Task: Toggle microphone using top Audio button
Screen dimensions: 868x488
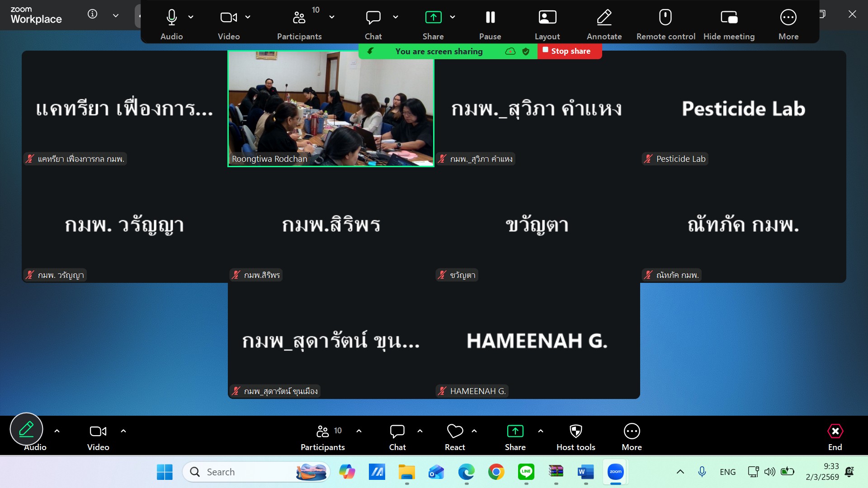Action: 171,18
